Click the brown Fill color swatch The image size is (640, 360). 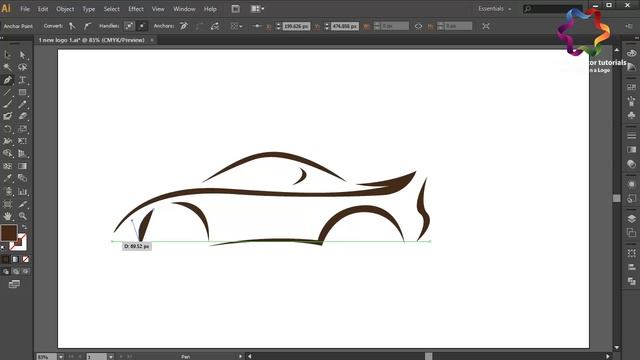coord(9,233)
